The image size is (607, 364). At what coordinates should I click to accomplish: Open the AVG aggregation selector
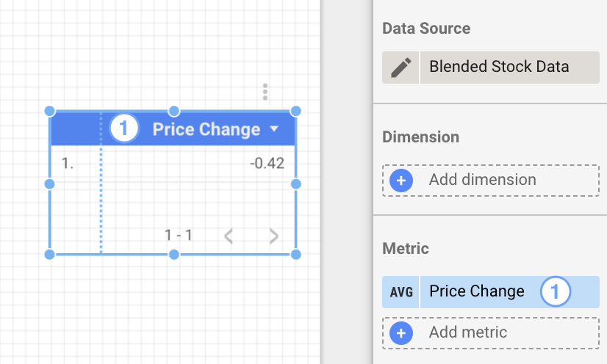(401, 292)
